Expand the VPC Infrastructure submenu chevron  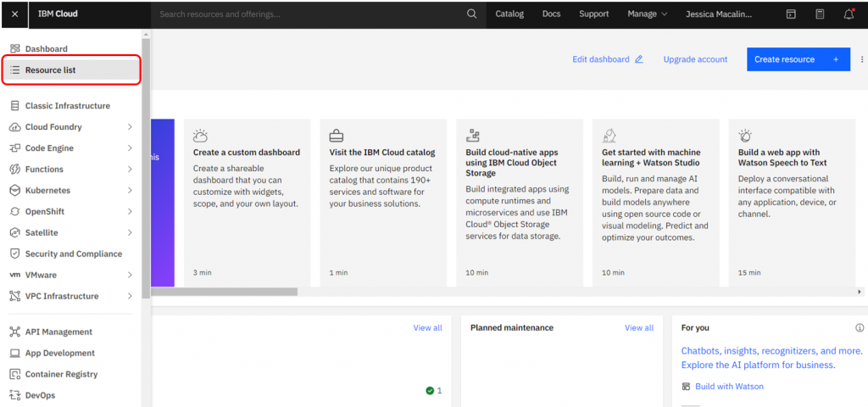click(x=130, y=296)
